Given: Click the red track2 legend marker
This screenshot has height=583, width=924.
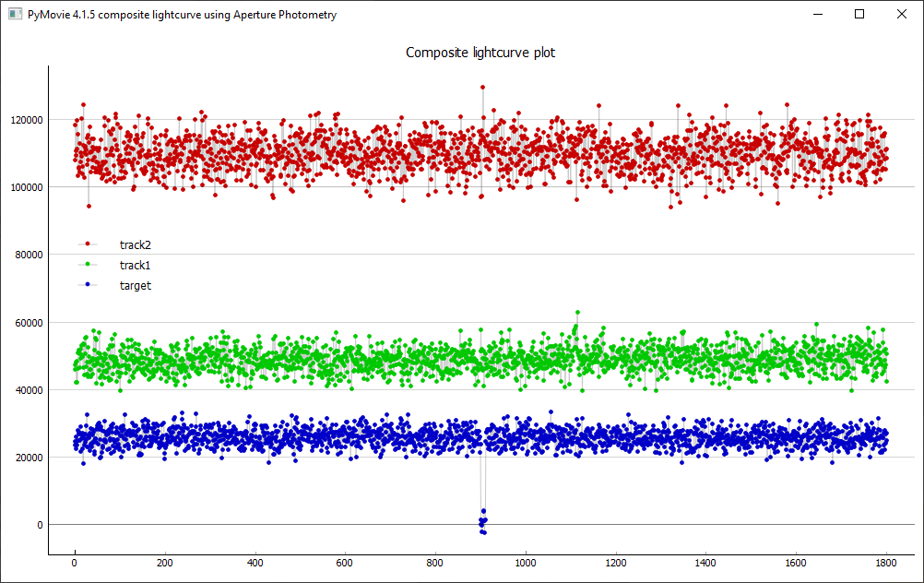Looking at the screenshot, I should 88,244.
